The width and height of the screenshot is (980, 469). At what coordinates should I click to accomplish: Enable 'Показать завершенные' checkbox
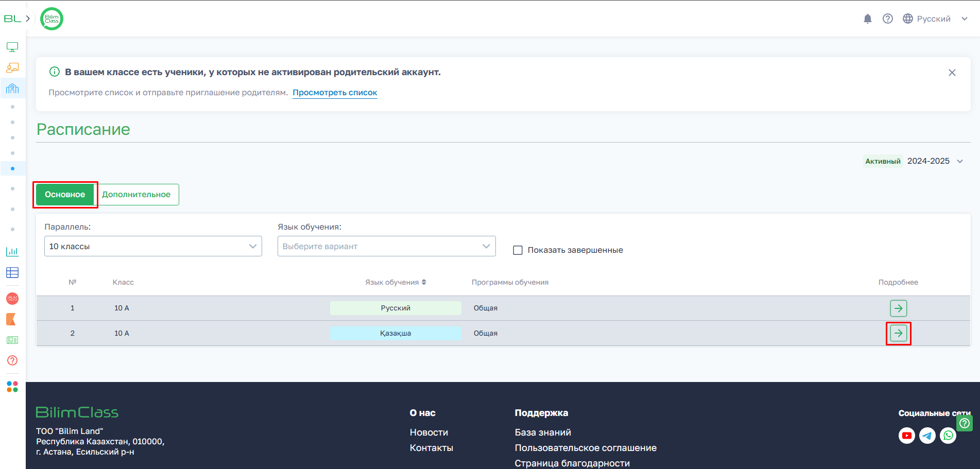click(518, 250)
